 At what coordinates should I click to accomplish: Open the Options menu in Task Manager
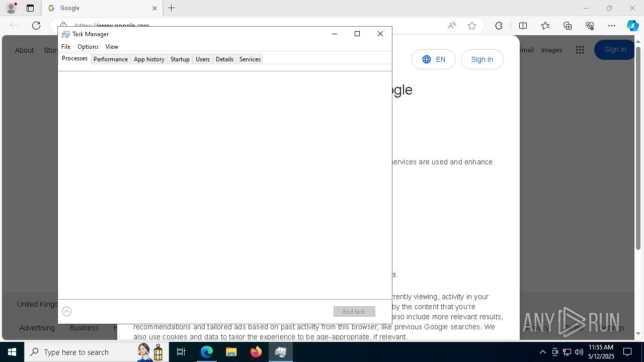tap(88, 46)
